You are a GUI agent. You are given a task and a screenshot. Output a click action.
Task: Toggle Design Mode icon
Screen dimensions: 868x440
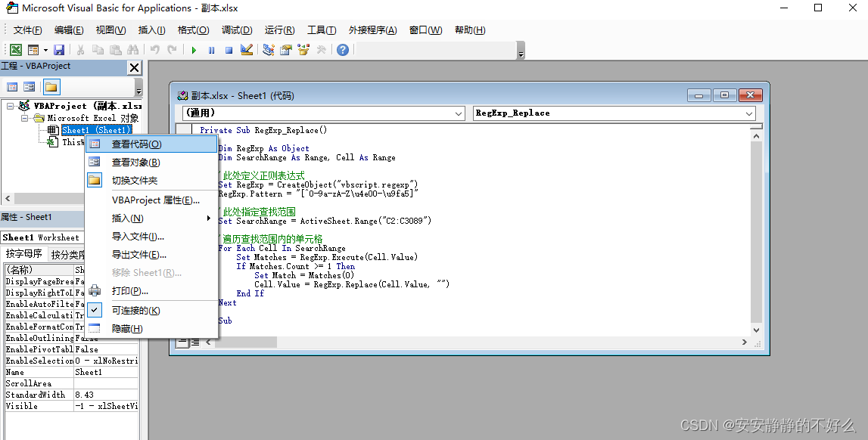pyautogui.click(x=247, y=50)
